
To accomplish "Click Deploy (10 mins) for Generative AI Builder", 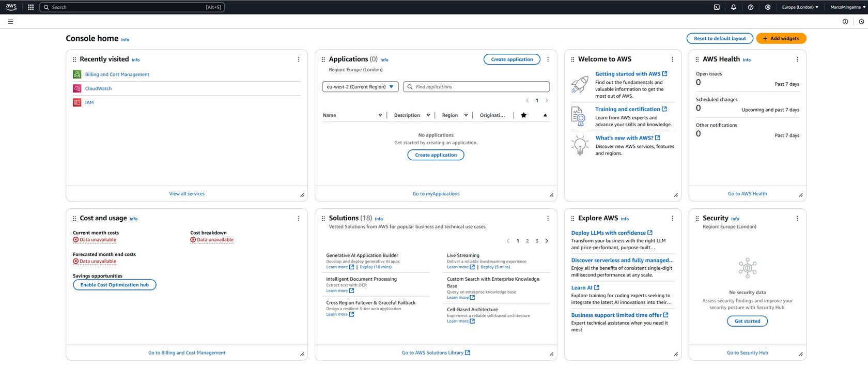I will (376, 267).
